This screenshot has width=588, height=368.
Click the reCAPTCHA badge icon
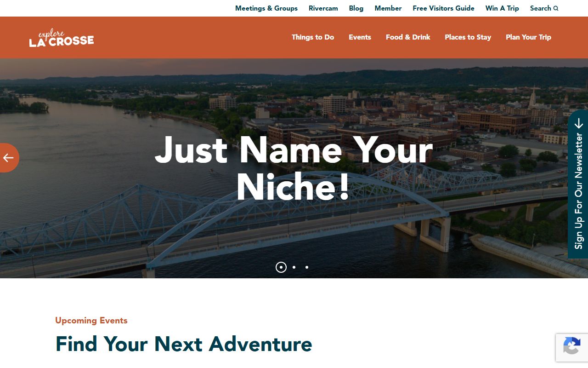(x=571, y=347)
